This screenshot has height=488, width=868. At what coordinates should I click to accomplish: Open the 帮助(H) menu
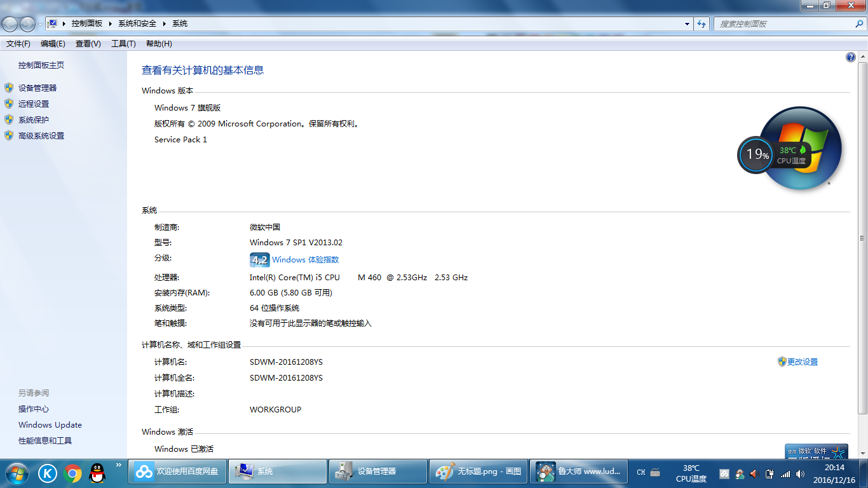[x=159, y=44]
